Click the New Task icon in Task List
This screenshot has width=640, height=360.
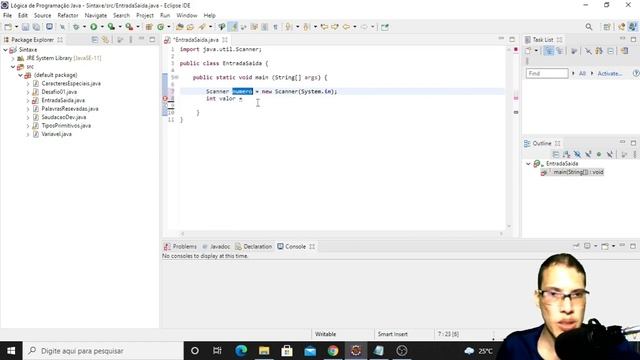point(528,51)
